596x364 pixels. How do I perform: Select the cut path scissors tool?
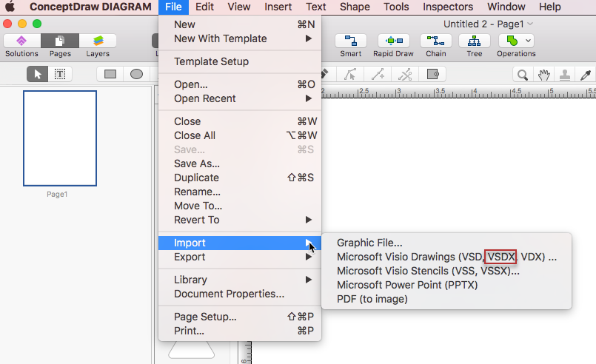[405, 74]
